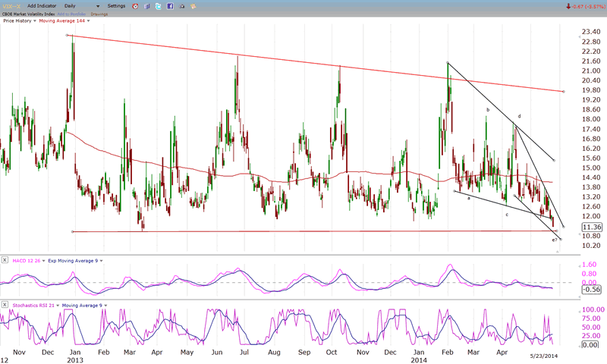Click the camera snapshot icon
The image size is (607, 364).
point(182,6)
